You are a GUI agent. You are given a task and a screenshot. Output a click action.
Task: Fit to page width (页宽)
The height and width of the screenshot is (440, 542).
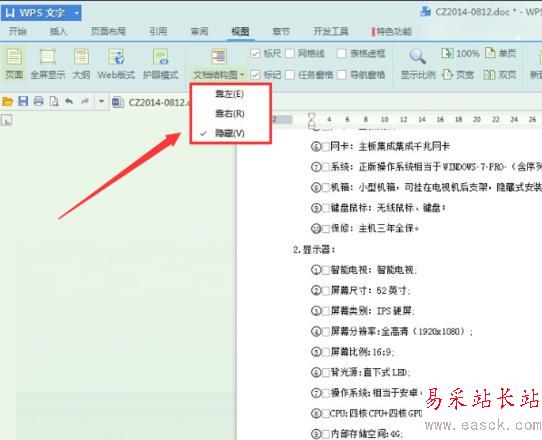tap(458, 75)
